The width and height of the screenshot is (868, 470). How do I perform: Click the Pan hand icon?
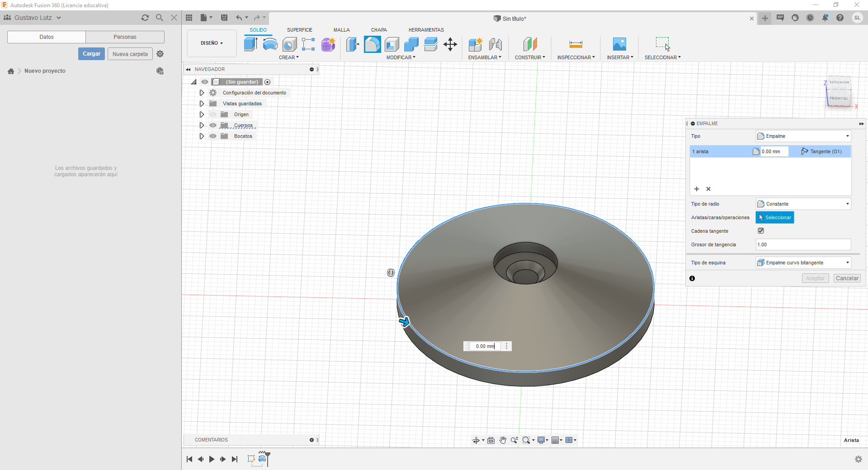[503, 440]
